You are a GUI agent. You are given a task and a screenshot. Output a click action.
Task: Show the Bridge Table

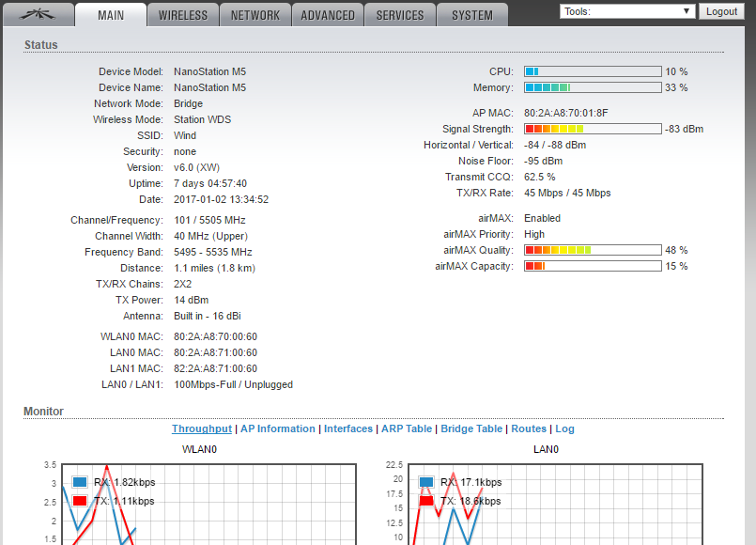[x=471, y=428]
